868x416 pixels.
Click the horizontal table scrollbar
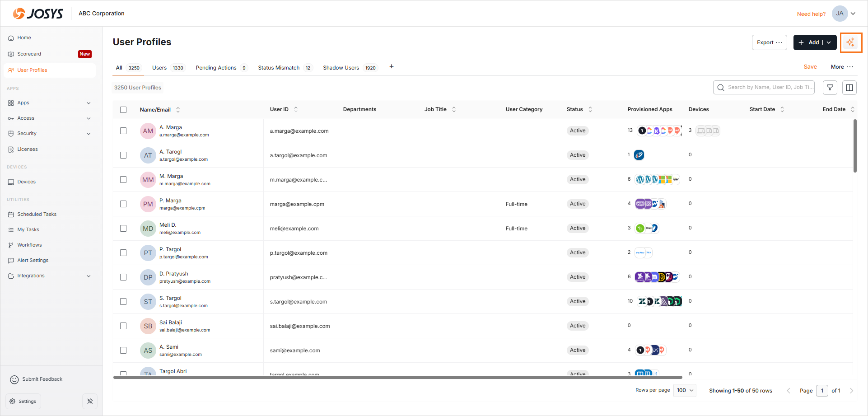(x=397, y=377)
